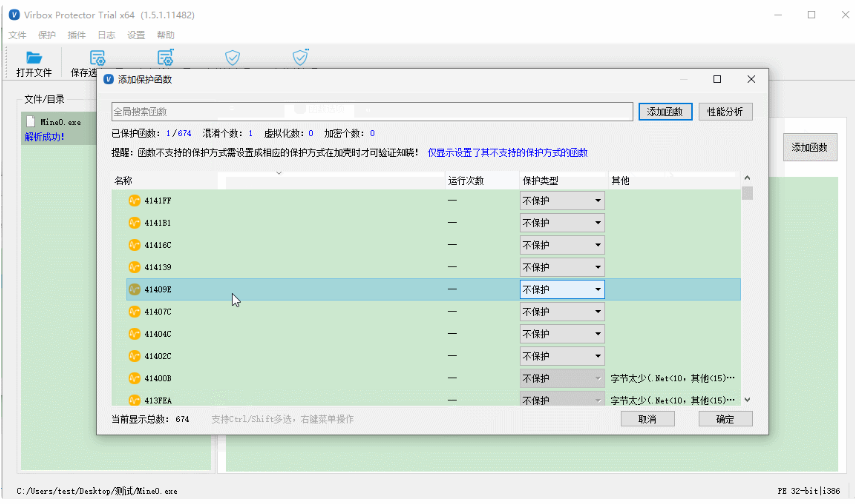This screenshot has width=855, height=504.
Task: Click the Mine0.exe file icon
Action: click(31, 122)
